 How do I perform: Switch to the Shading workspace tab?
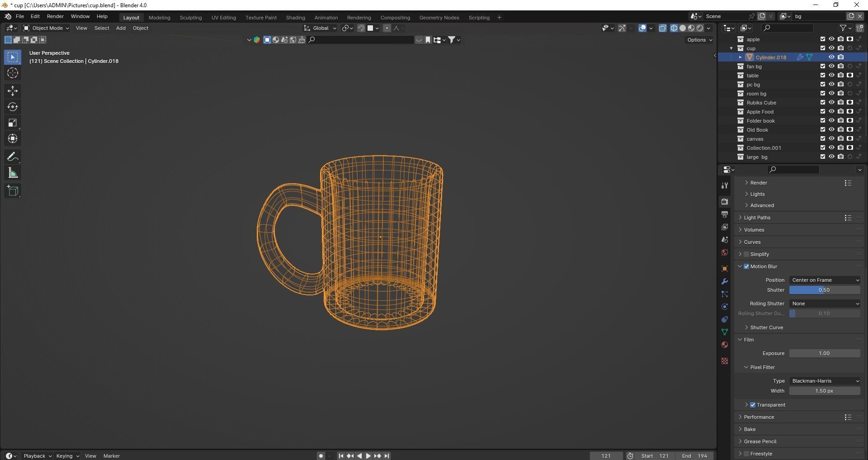[x=295, y=18]
